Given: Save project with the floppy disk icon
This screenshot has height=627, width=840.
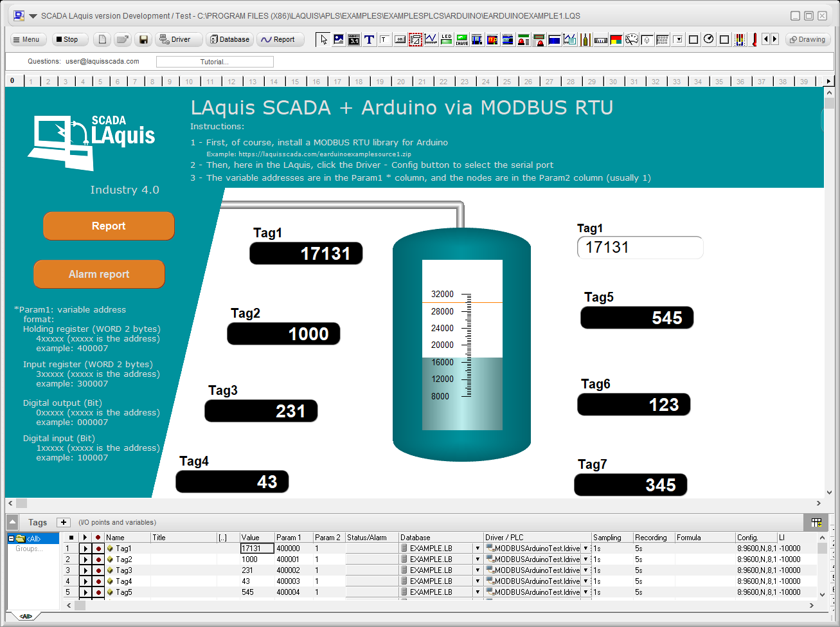Looking at the screenshot, I should pyautogui.click(x=143, y=39).
